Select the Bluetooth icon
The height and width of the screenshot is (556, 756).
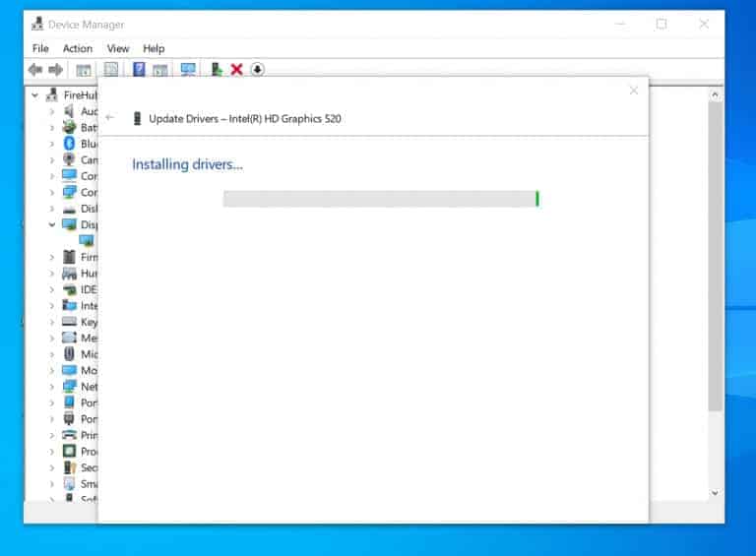[70, 144]
